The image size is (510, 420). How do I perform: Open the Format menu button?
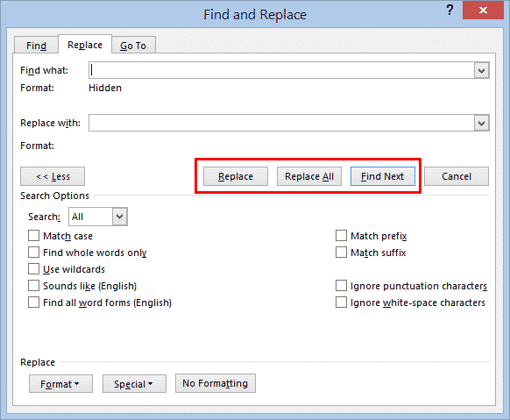point(60,384)
